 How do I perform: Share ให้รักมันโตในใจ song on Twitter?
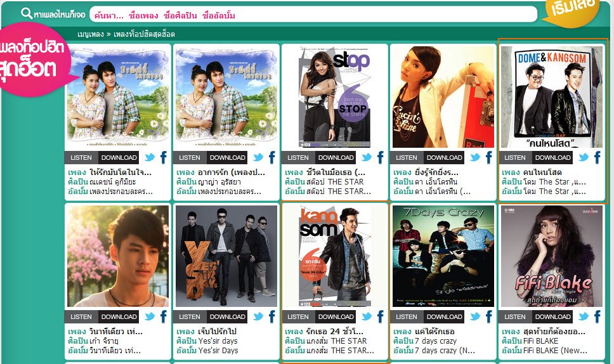coord(150,158)
